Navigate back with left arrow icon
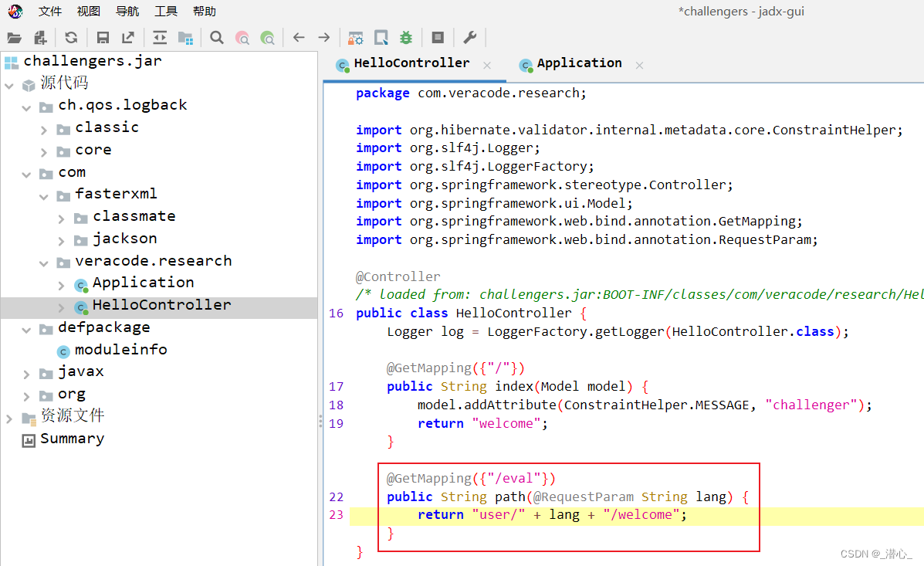 [299, 38]
